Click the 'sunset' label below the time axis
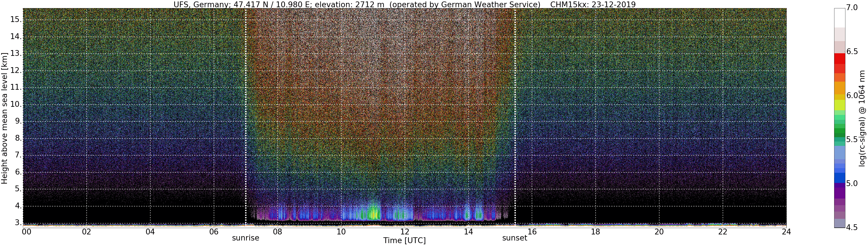The image size is (868, 246). pos(514,238)
